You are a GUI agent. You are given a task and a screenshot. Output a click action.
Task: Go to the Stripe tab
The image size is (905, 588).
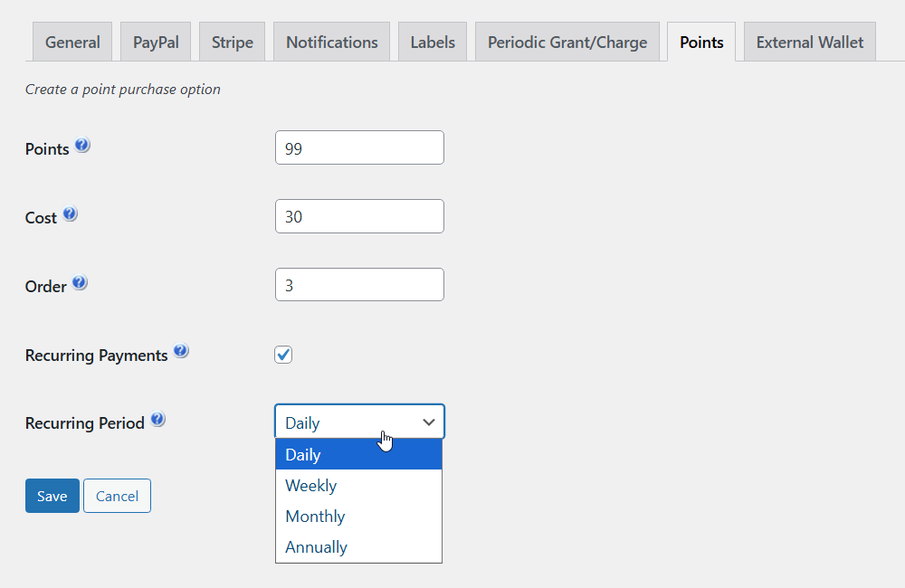(233, 43)
